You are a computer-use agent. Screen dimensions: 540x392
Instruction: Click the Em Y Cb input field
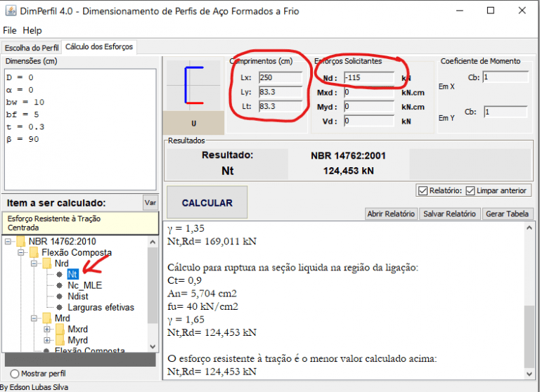click(x=506, y=112)
